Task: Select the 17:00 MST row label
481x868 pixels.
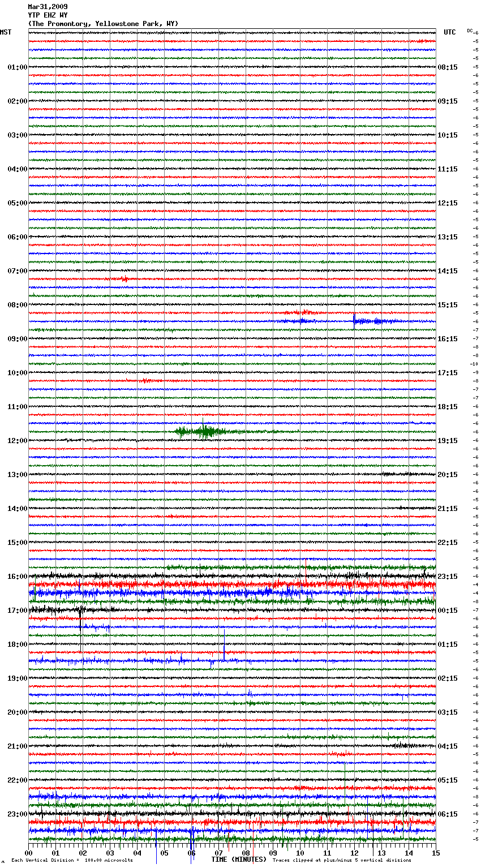Action: (18, 611)
